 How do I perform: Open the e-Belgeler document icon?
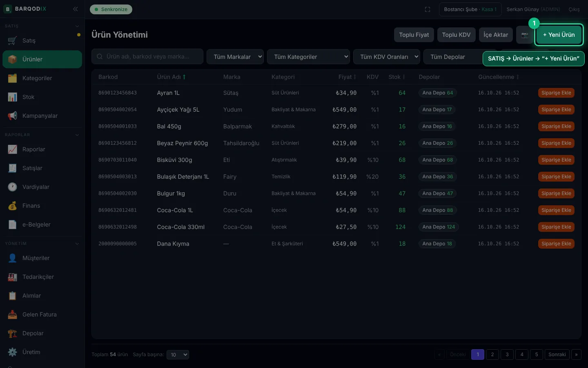(13, 224)
